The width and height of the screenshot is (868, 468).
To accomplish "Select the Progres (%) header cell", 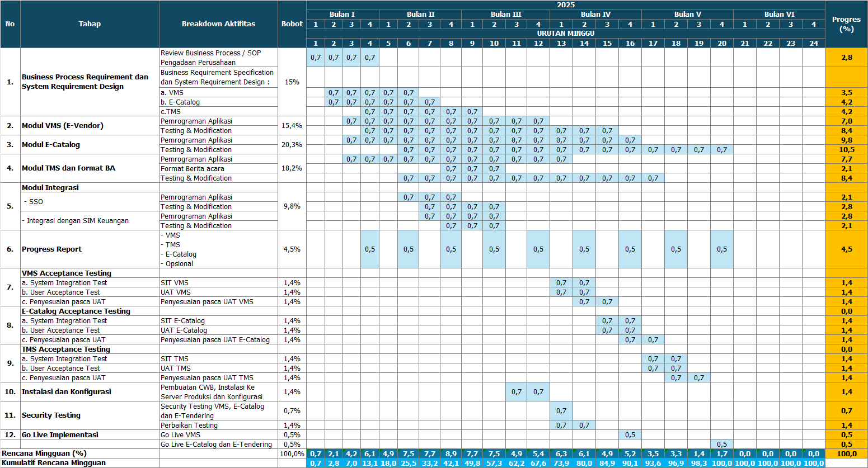I will coord(846,24).
